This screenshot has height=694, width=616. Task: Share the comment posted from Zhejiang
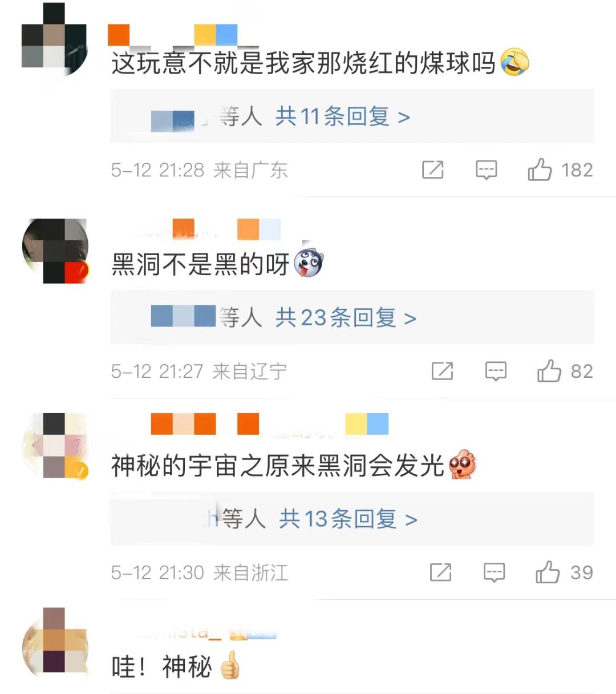[x=441, y=572]
